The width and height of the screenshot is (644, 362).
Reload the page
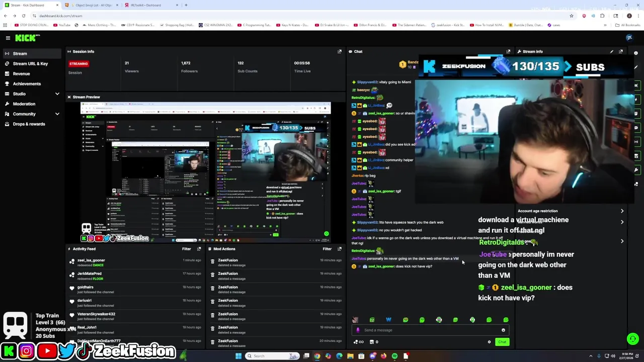(x=23, y=16)
